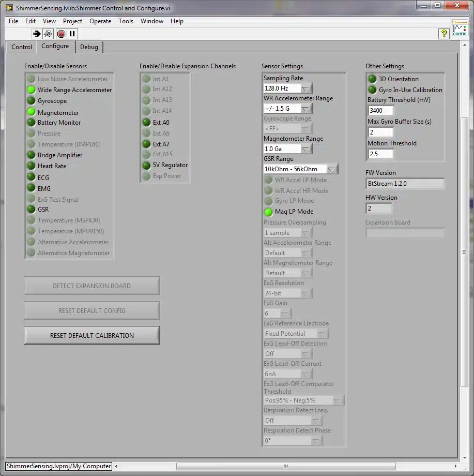Image resolution: width=474 pixels, height=476 pixels.
Task: Open the Sampling Rate dropdown
Action: 305,88
